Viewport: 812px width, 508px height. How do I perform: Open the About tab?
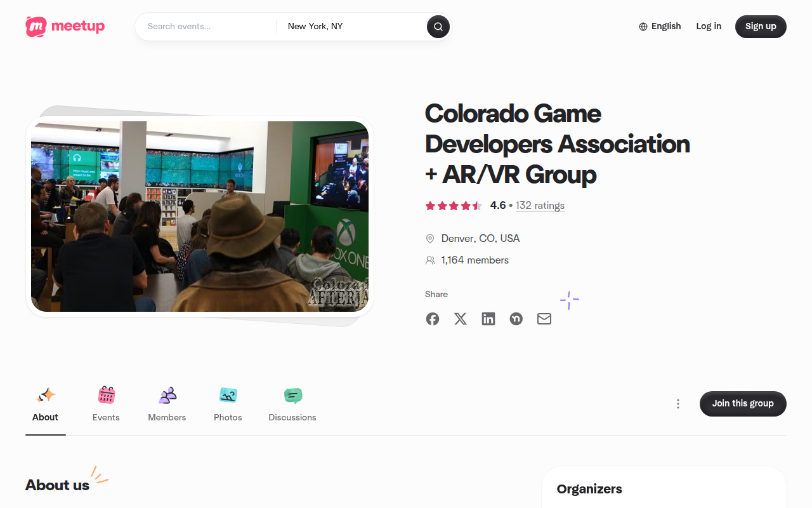point(46,404)
